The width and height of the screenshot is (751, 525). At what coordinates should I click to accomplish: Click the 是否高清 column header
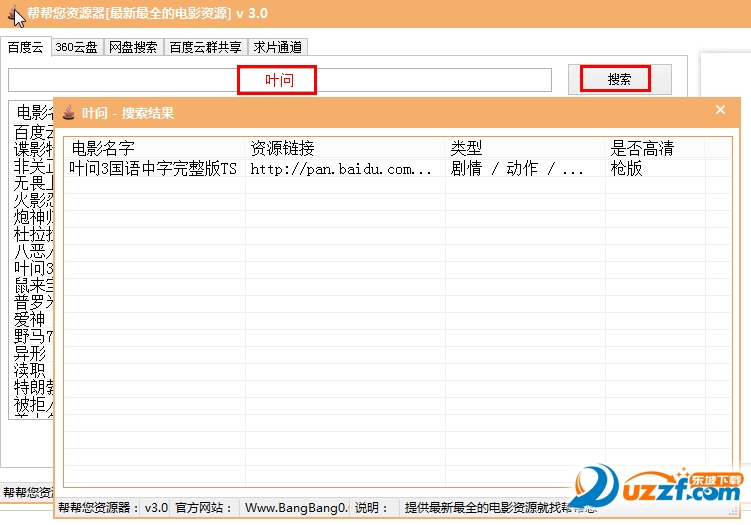click(x=655, y=148)
